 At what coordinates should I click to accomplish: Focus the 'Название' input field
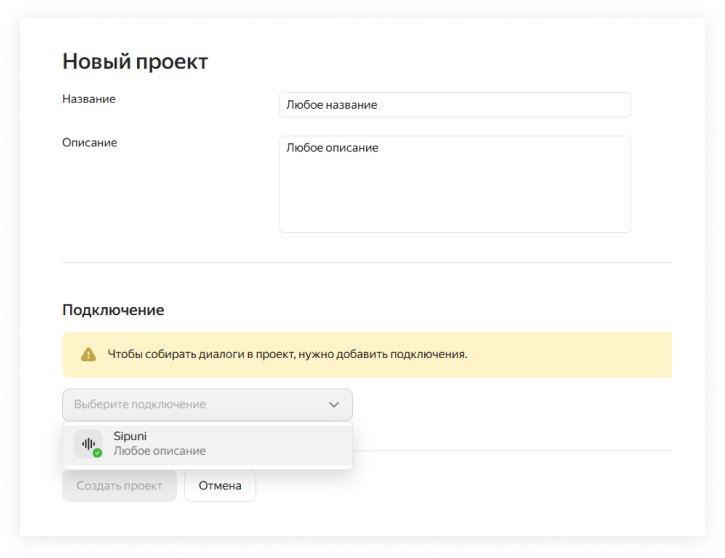[x=455, y=105]
